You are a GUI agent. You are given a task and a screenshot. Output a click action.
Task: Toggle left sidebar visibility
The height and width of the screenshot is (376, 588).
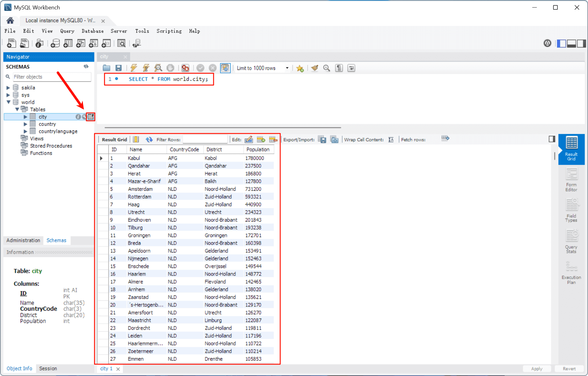pos(561,44)
